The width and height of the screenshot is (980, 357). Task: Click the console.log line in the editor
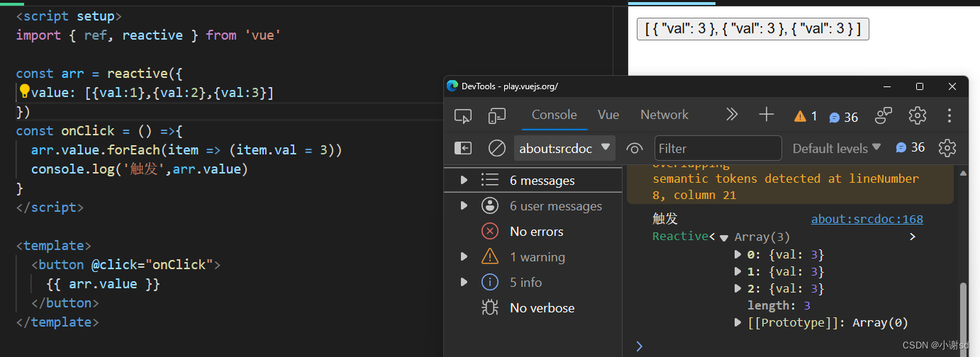(x=139, y=169)
